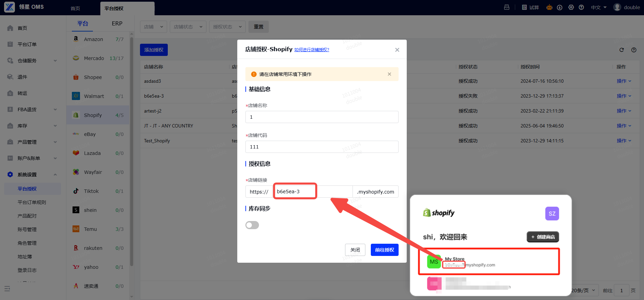Select the Tiktok platform entry
The width and height of the screenshot is (644, 300).
98,191
